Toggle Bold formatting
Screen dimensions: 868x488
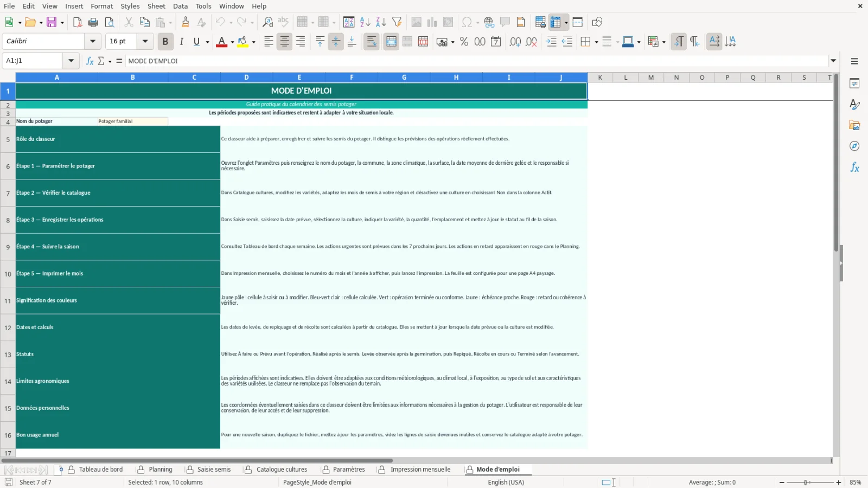[x=165, y=42]
